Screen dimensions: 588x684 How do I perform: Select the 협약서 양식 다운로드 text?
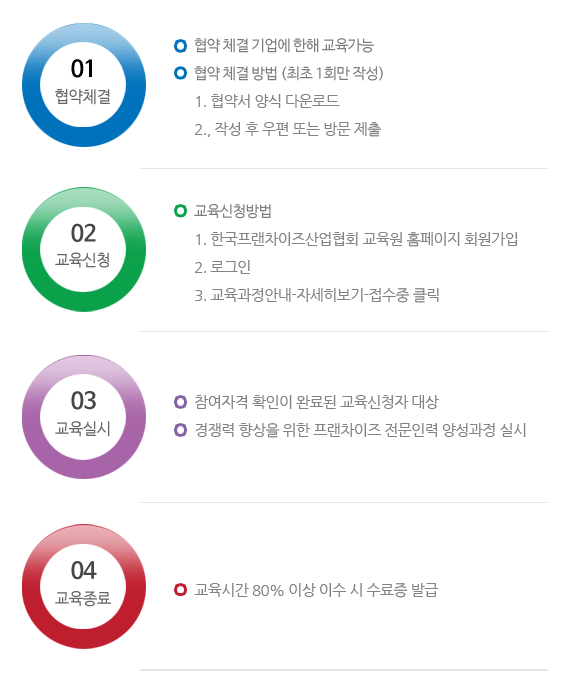click(x=275, y=101)
